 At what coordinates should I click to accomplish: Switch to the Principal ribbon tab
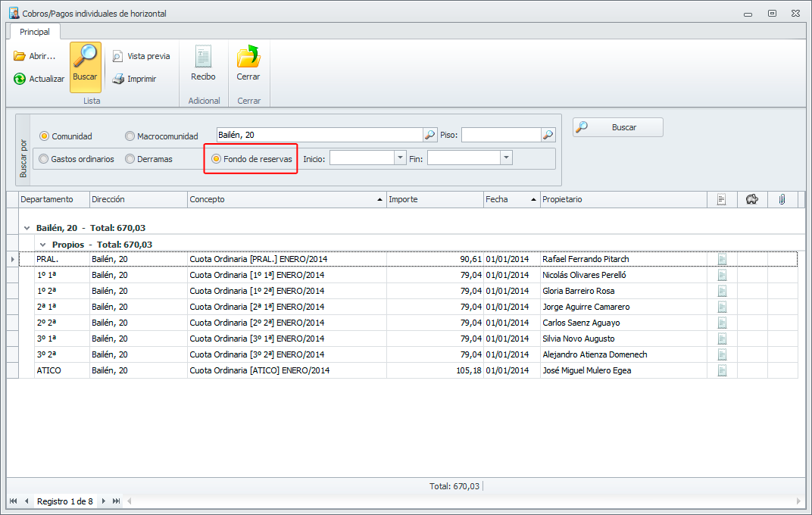point(35,32)
